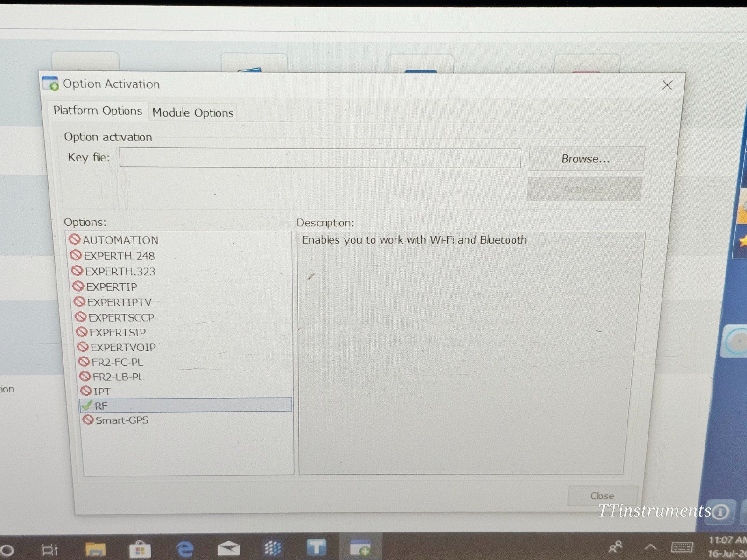The height and width of the screenshot is (560, 747).
Task: Open the Mail app on the taskbar
Action: tap(229, 549)
